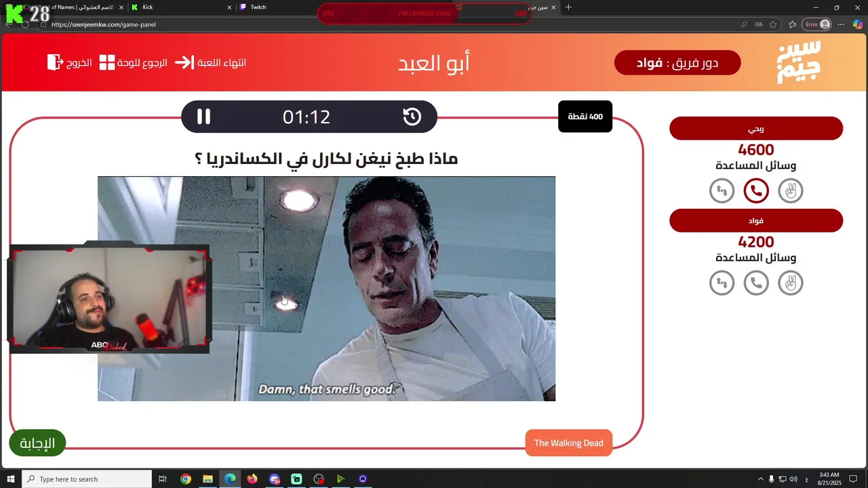Use فواد team's hand gesture lifeline

tap(790, 283)
